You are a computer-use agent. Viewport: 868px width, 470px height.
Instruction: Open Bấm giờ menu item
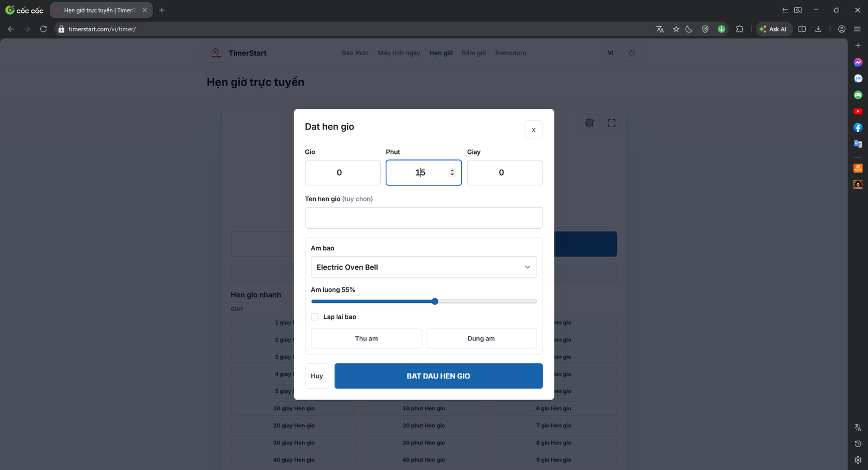point(474,53)
